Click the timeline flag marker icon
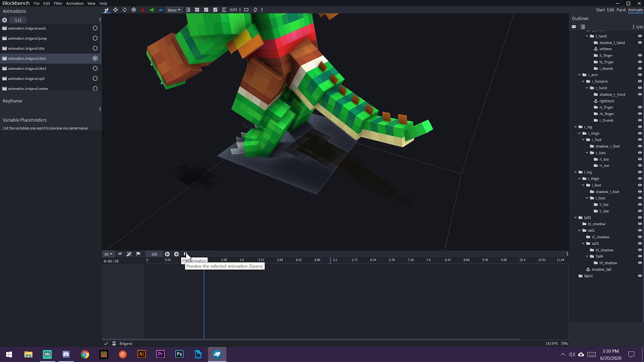The width and height of the screenshot is (644, 362). [138, 254]
